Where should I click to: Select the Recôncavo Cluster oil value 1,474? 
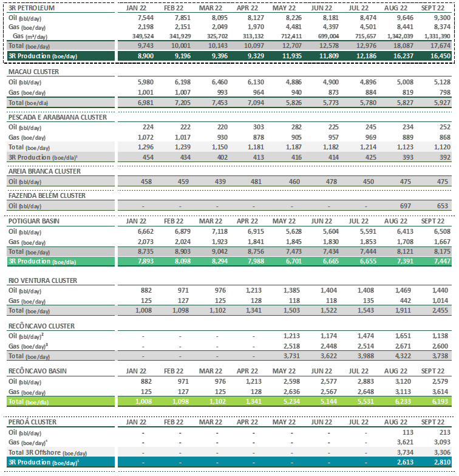[365, 336]
